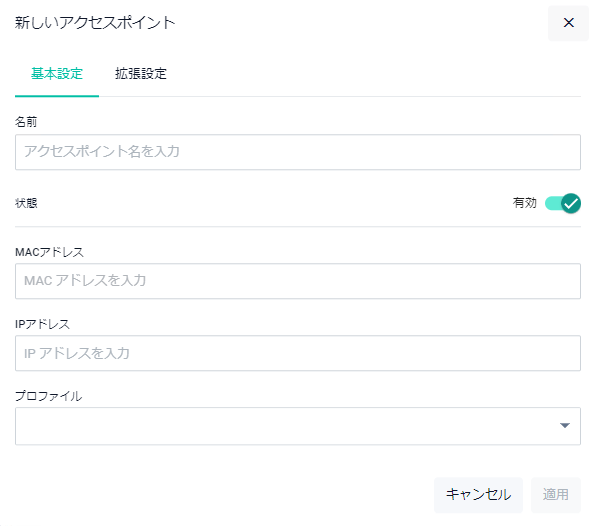Disable the 有効 status toggle switch
The image size is (594, 526).
point(563,204)
